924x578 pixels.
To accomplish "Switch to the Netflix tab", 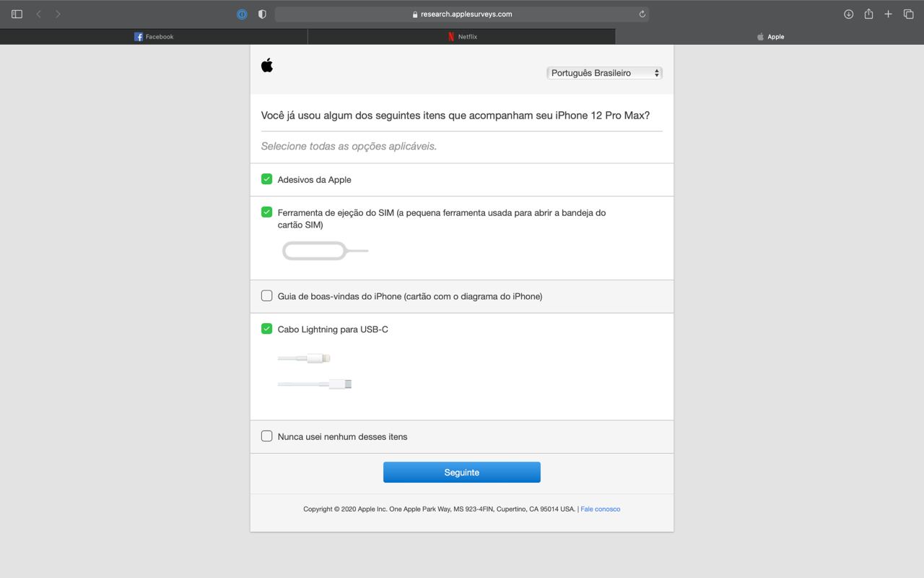I will pos(461,36).
